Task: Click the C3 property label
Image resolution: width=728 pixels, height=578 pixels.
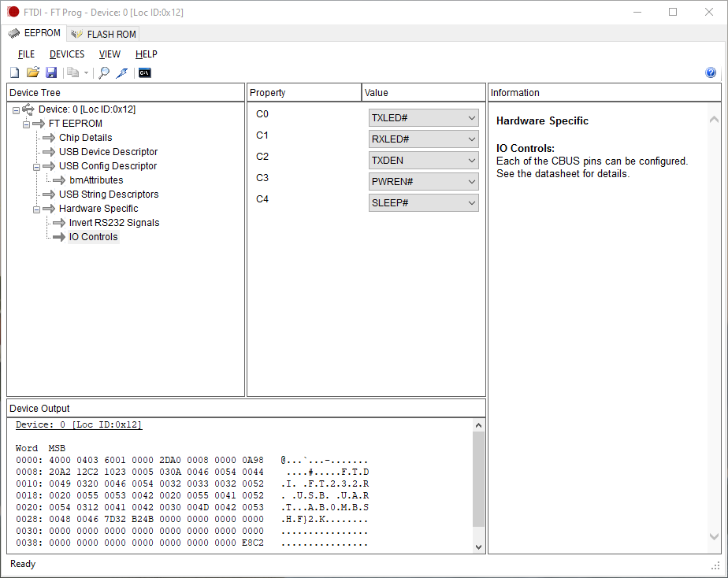Action: 262,178
